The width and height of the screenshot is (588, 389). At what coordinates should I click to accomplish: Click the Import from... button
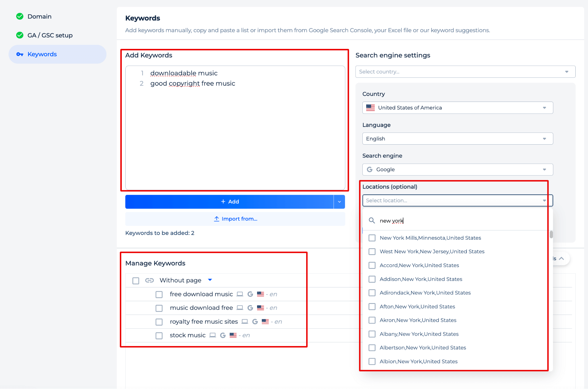pos(235,219)
